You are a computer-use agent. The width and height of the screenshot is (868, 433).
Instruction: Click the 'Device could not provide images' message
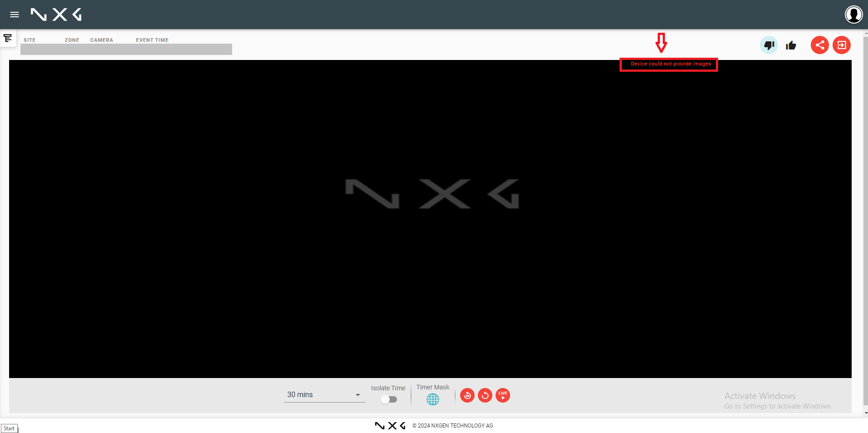(670, 64)
